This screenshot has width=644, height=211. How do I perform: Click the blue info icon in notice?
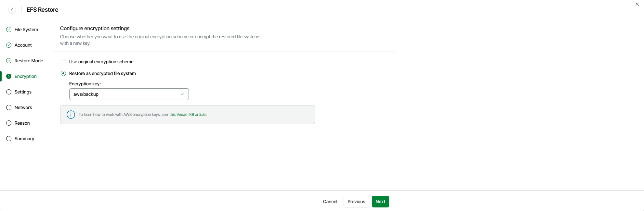[x=71, y=115]
